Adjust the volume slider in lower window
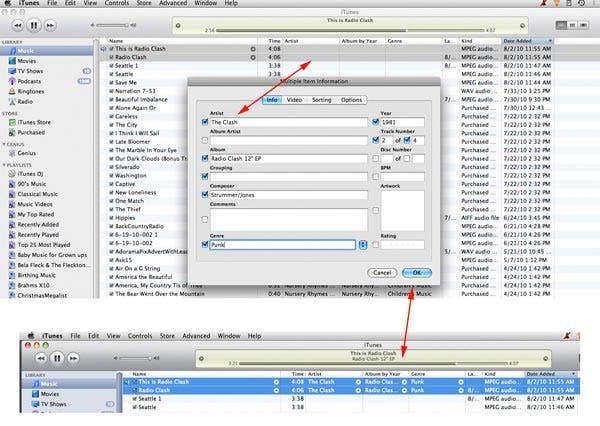The width and height of the screenshot is (600, 426). (x=135, y=358)
